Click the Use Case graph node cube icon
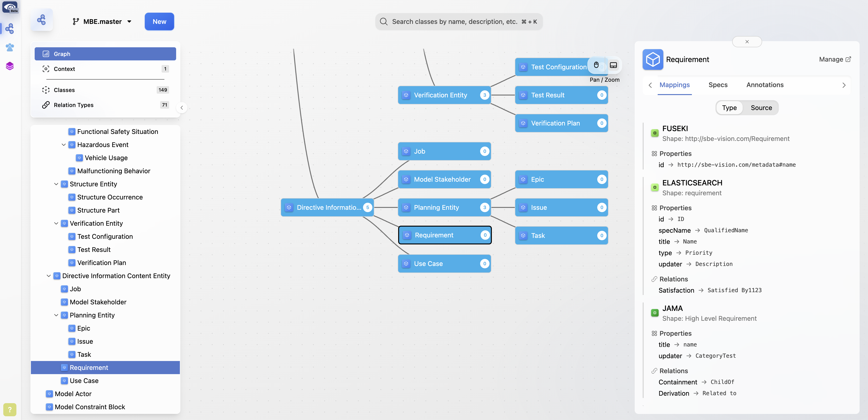 406,264
